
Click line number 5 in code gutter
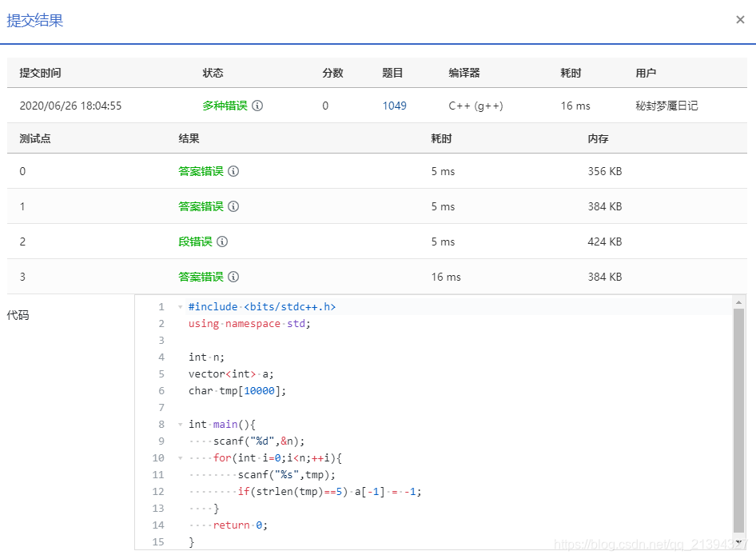click(161, 373)
